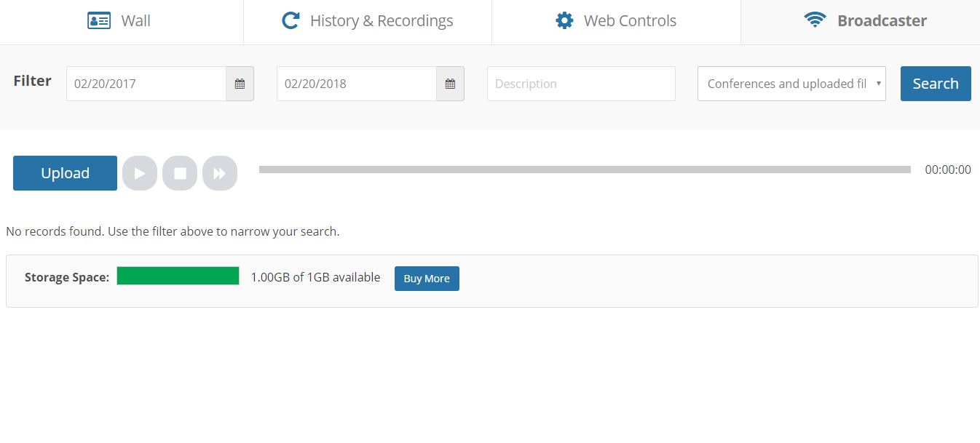This screenshot has height=443, width=980.
Task: Open the end date calendar picker
Action: 450,84
